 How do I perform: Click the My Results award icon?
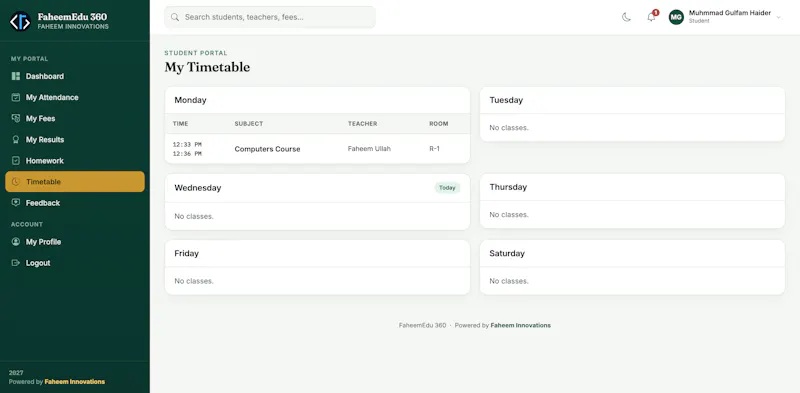coord(16,139)
